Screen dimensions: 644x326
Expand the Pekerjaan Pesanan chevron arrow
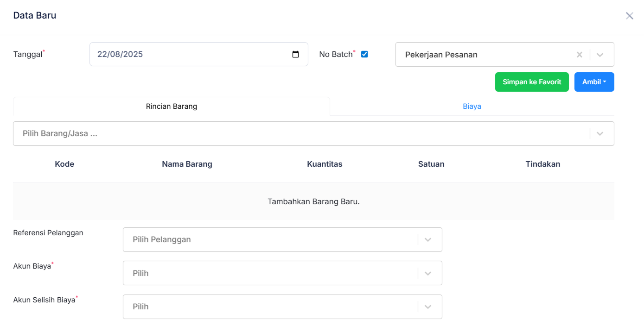click(x=600, y=55)
